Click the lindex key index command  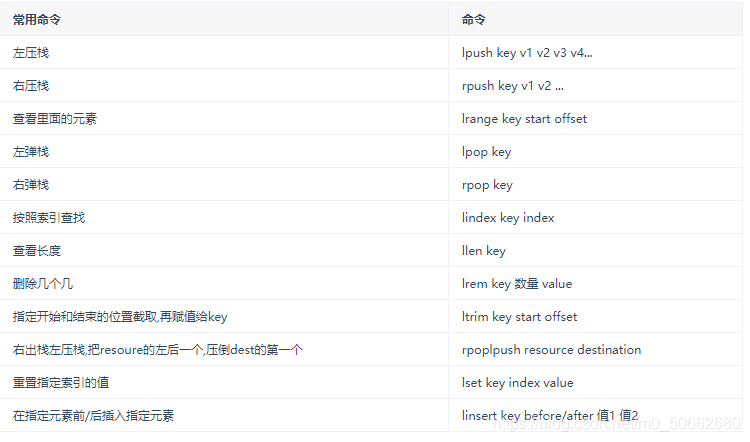[508, 218]
